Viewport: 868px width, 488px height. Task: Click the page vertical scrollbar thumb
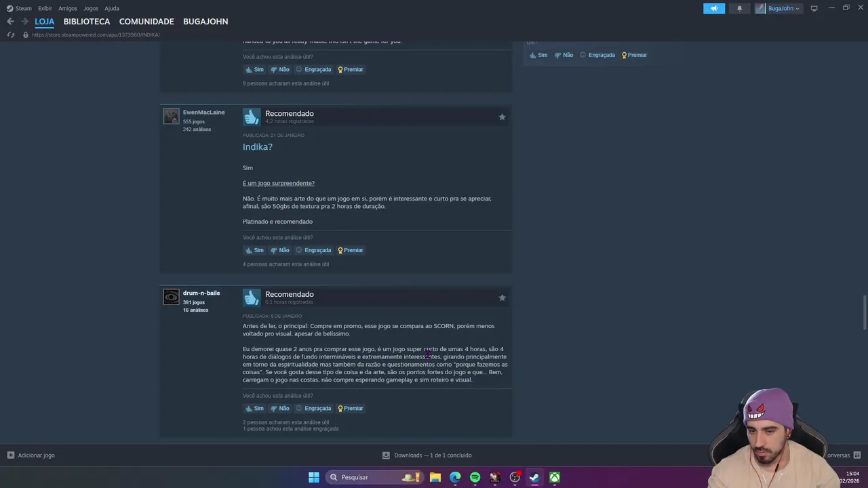(864, 311)
